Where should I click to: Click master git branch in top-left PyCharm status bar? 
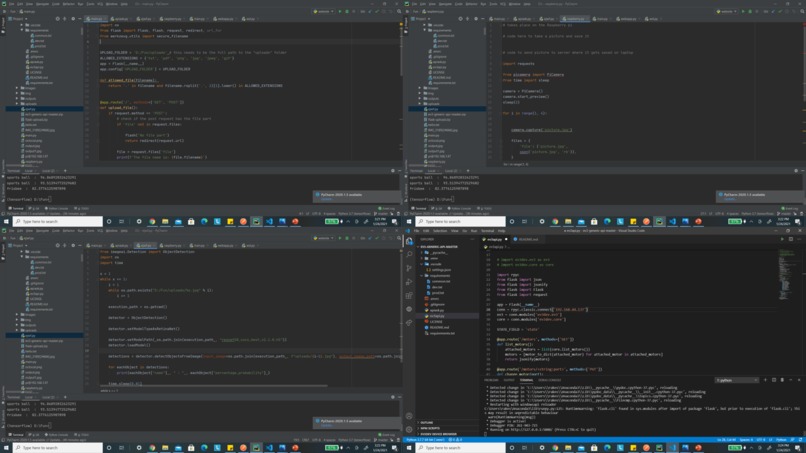point(382,213)
